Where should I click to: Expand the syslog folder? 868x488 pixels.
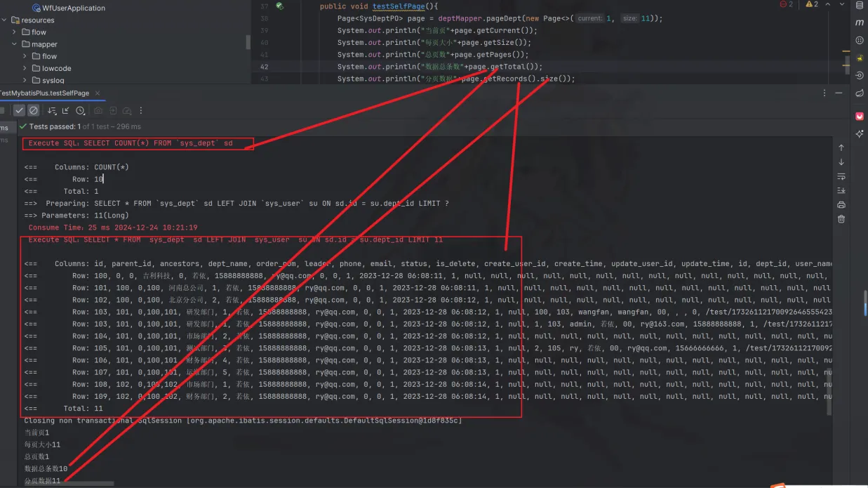coord(25,80)
